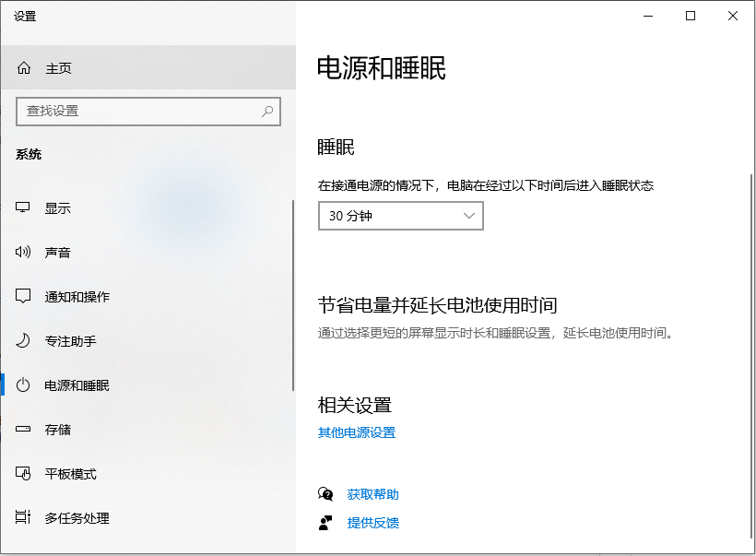Image resolution: width=756 pixels, height=556 pixels.
Task: Click the person icon beside 提供反馈
Action: [x=325, y=523]
